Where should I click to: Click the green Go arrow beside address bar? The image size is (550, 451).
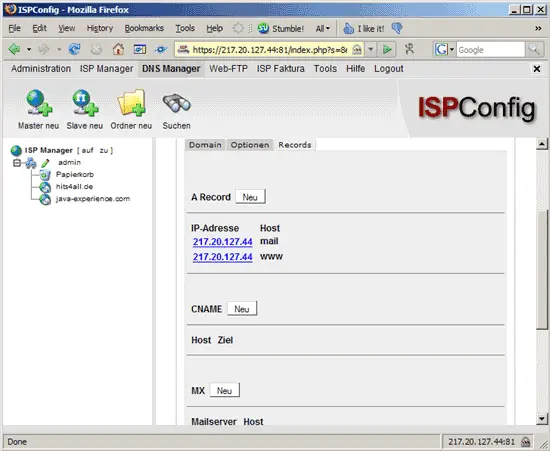point(387,49)
